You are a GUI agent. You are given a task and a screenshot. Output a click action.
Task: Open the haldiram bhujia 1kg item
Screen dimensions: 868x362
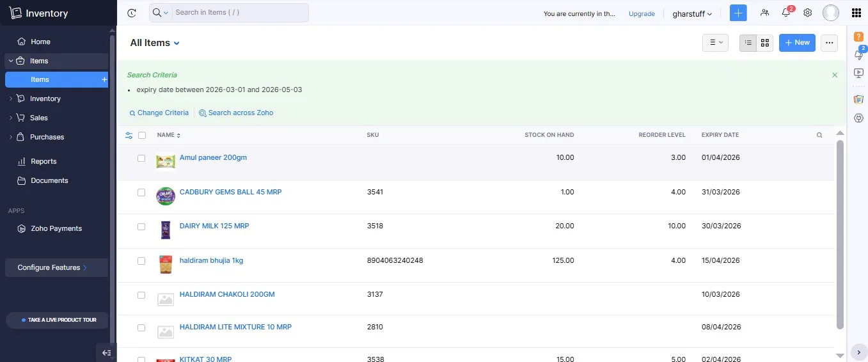(211, 260)
